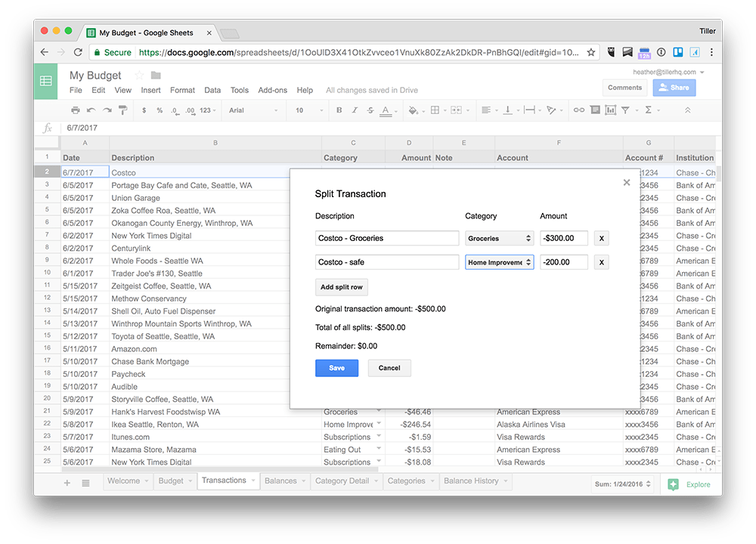
Task: Click the Cancel button
Action: pos(389,368)
